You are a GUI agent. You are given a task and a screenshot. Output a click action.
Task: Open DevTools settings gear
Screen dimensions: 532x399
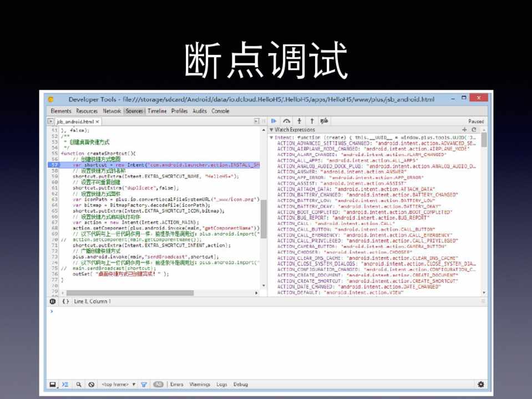click(480, 384)
